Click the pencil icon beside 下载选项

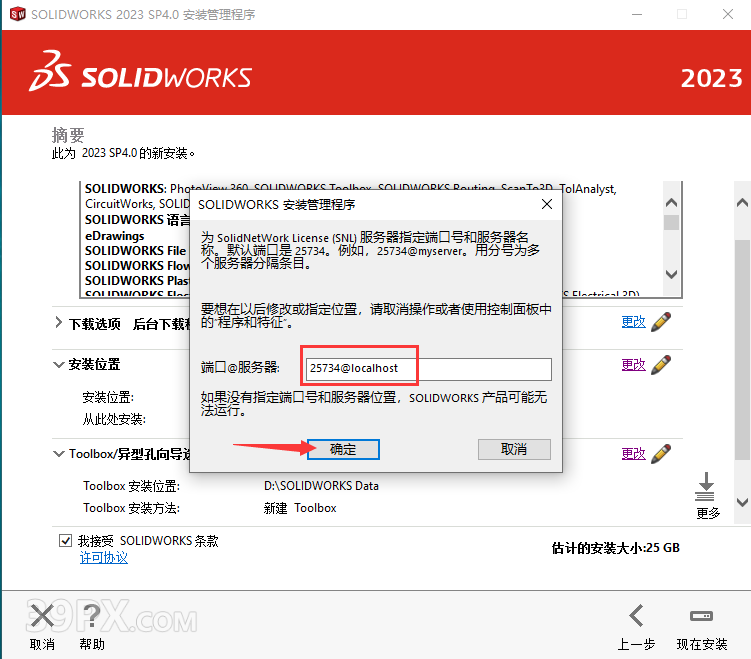(660, 322)
